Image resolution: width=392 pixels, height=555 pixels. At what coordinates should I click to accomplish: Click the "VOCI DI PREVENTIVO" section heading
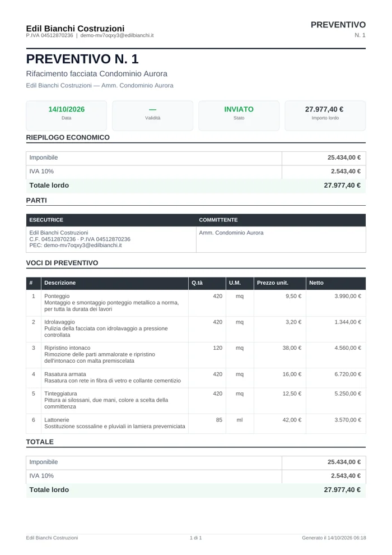coord(62,263)
